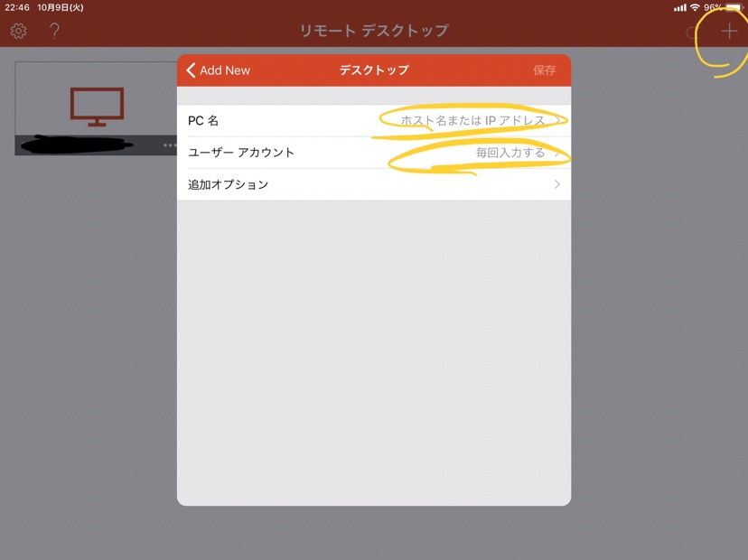The height and width of the screenshot is (560, 748).
Task: Tap the デスクトップ dialog title
Action: [x=374, y=70]
